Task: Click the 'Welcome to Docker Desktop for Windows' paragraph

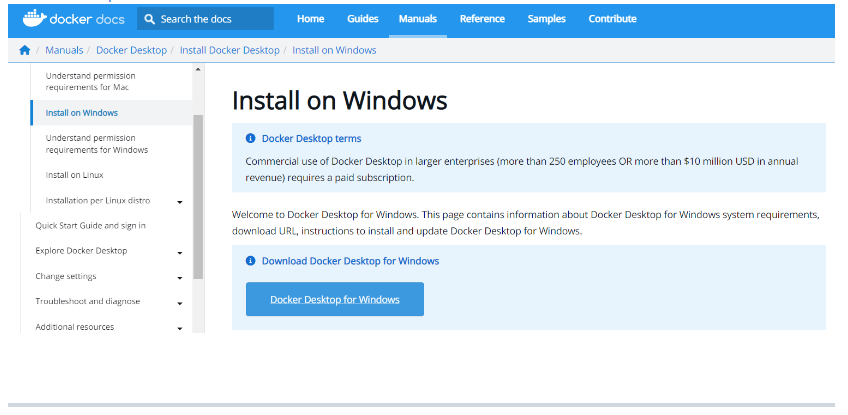Action: [526, 223]
